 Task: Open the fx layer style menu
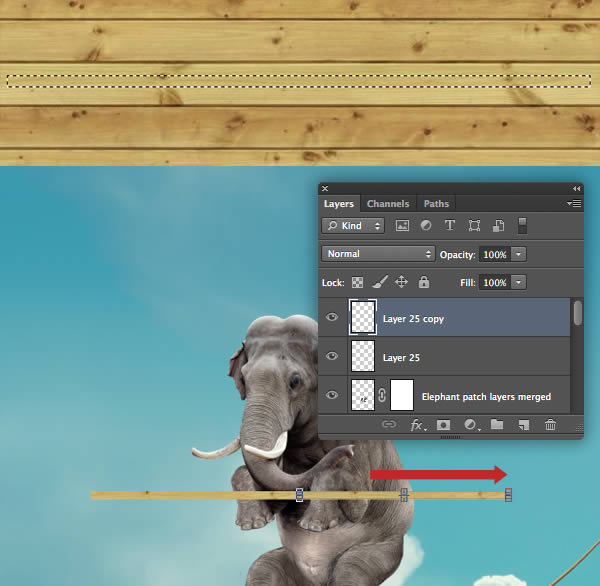(417, 425)
